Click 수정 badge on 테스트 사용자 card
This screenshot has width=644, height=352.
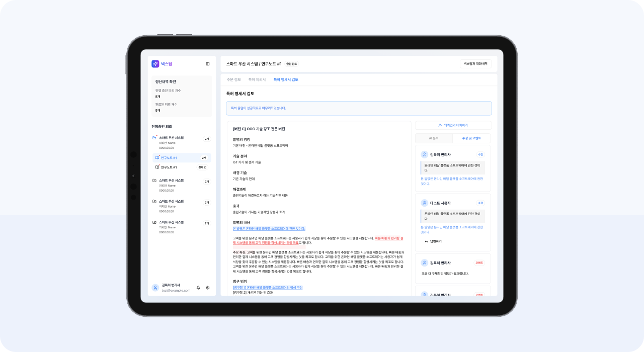(x=480, y=203)
